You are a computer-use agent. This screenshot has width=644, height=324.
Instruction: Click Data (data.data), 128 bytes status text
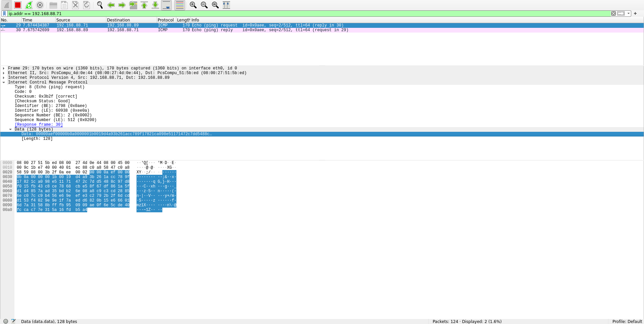(x=49, y=321)
